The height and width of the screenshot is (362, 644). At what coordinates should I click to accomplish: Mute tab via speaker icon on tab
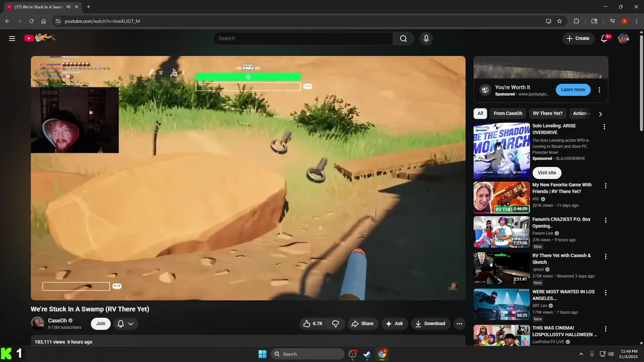68,7
